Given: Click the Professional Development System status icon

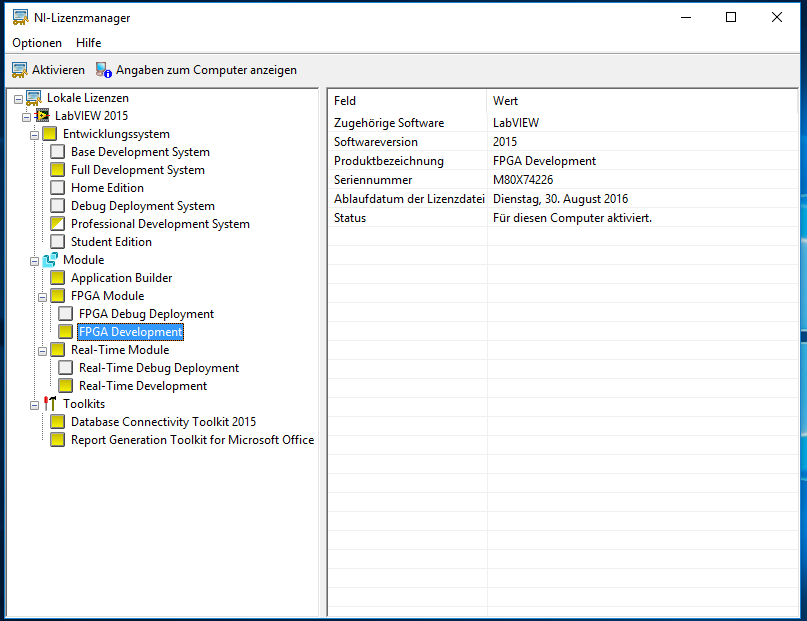Looking at the screenshot, I should [x=58, y=224].
